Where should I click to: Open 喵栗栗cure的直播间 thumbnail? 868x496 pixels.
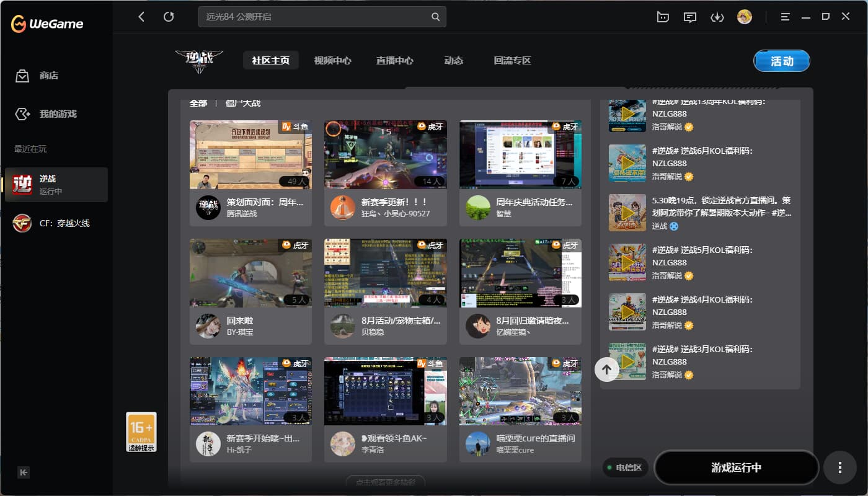coord(520,391)
